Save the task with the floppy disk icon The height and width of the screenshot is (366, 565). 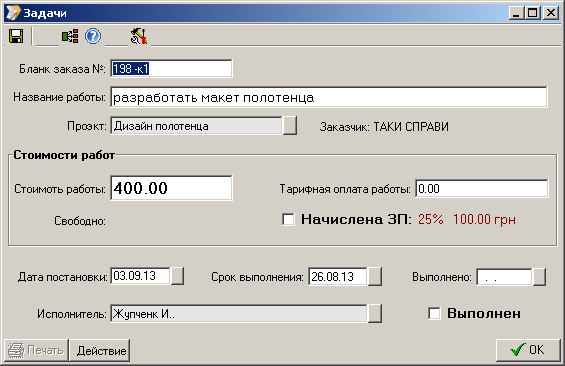pos(16,36)
